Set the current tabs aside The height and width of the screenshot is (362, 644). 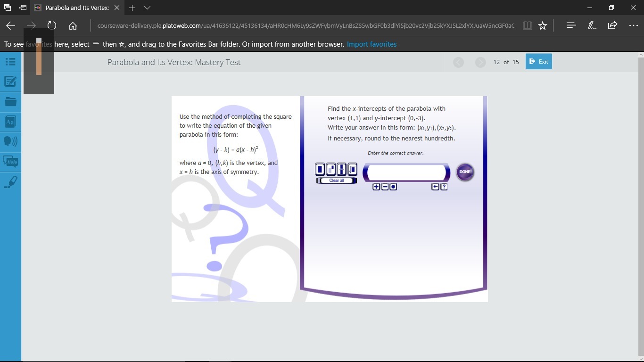point(23,8)
